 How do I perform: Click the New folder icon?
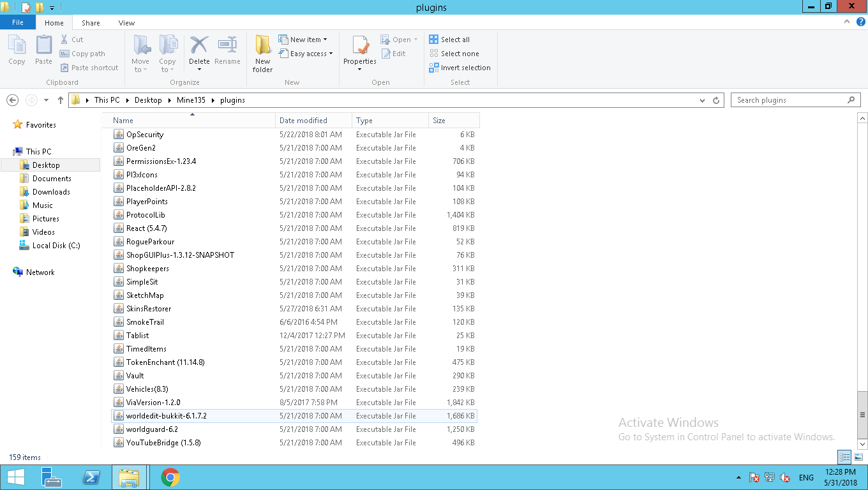click(x=262, y=46)
